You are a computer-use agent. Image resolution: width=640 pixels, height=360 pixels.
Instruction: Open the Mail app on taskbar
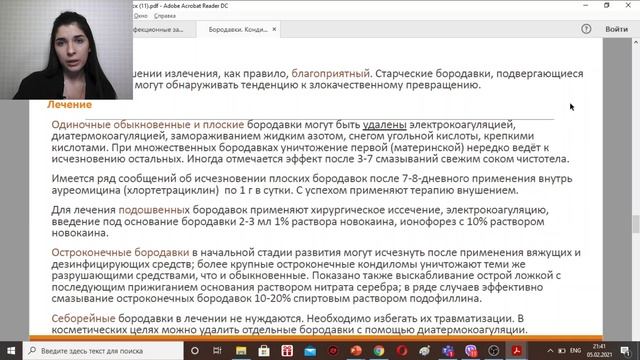pos(310,351)
